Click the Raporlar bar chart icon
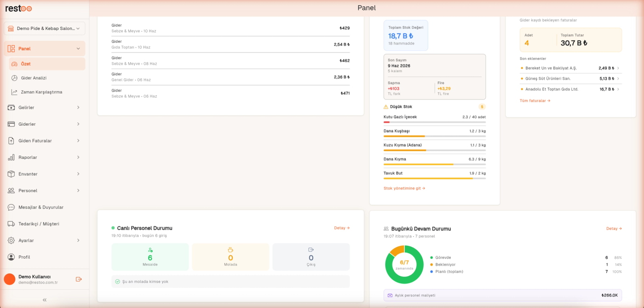644x308 pixels. tap(11, 157)
